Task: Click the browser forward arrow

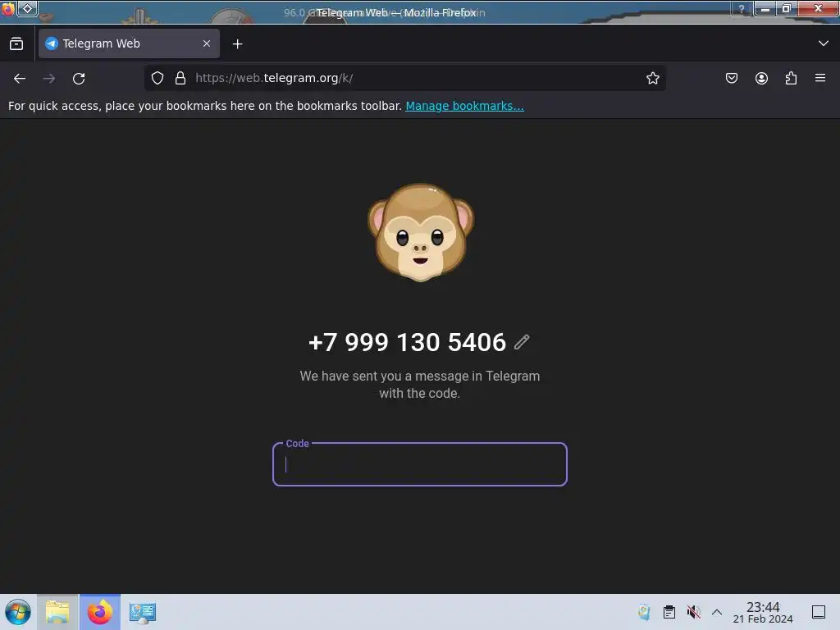Action: coord(49,78)
